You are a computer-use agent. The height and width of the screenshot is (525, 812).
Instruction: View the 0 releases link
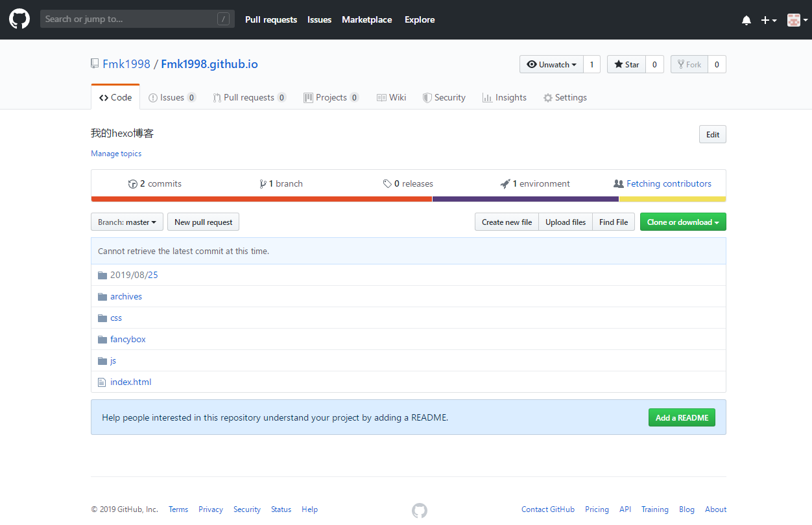[408, 183]
